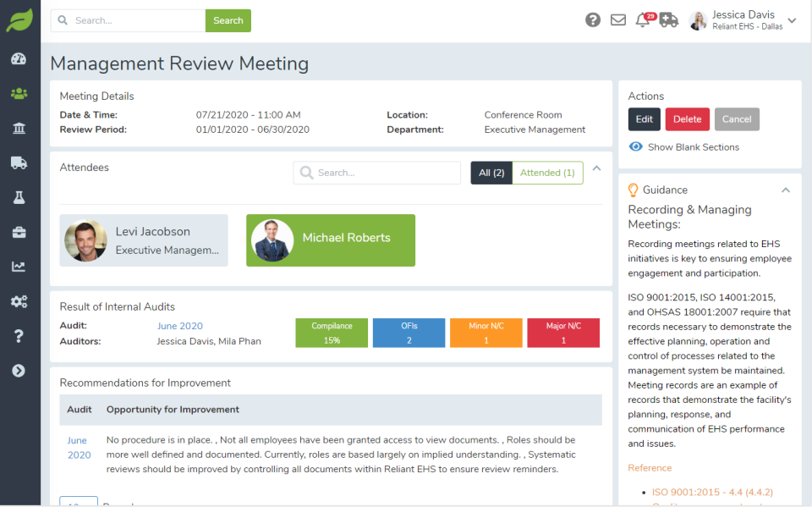Click the bank building icon in the sidebar
Image resolution: width=812 pixels, height=507 pixels.
pyautogui.click(x=19, y=128)
